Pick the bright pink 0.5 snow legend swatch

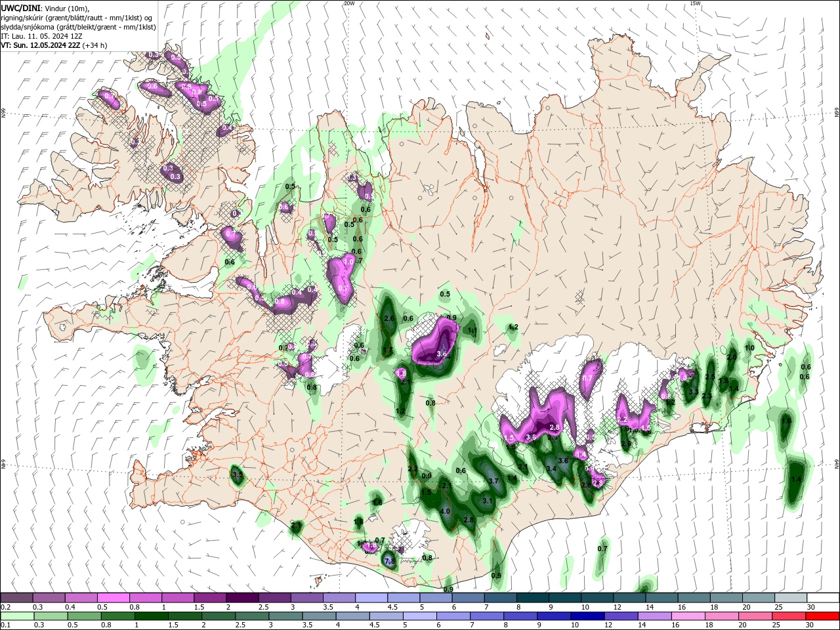113,598
